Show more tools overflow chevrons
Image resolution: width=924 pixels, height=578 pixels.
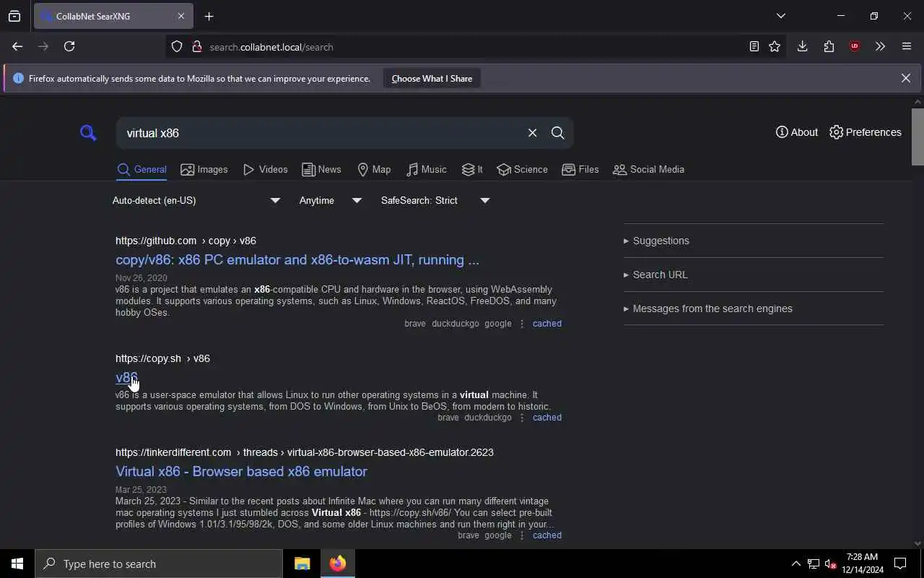point(880,46)
